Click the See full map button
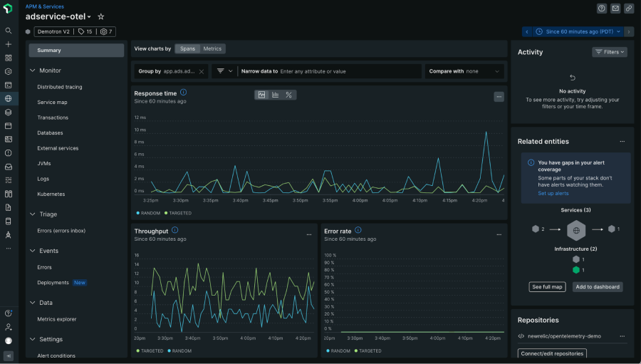This screenshot has height=364, width=641. point(547,286)
